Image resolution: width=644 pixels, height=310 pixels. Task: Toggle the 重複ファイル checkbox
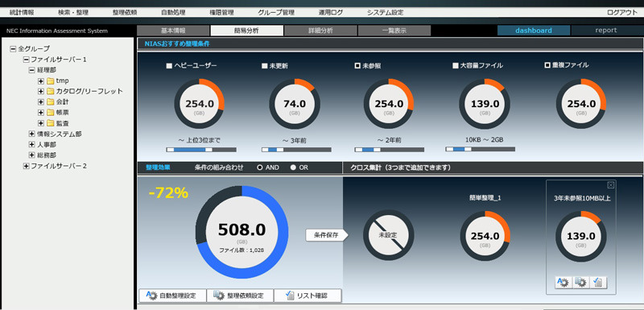(547, 65)
